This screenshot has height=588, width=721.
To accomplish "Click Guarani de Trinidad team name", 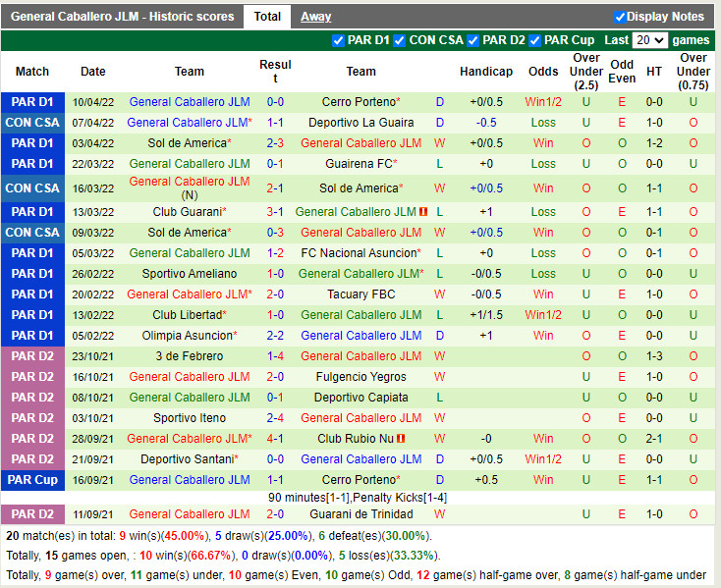I will pyautogui.click(x=360, y=514).
